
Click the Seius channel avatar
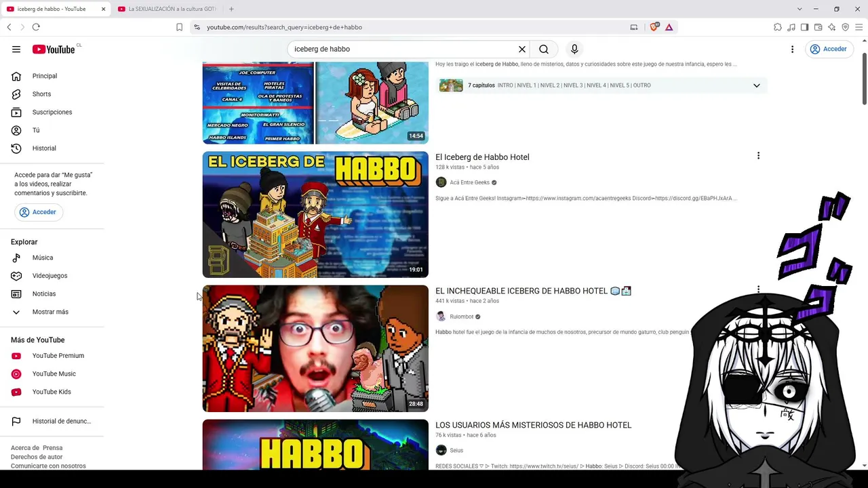(441, 451)
